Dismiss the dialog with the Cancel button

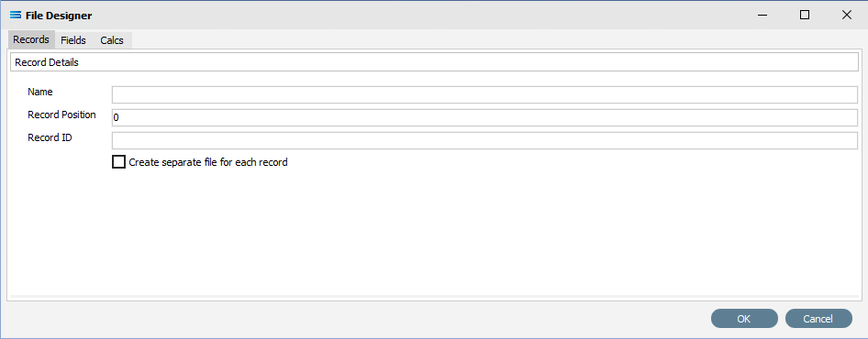tap(818, 319)
